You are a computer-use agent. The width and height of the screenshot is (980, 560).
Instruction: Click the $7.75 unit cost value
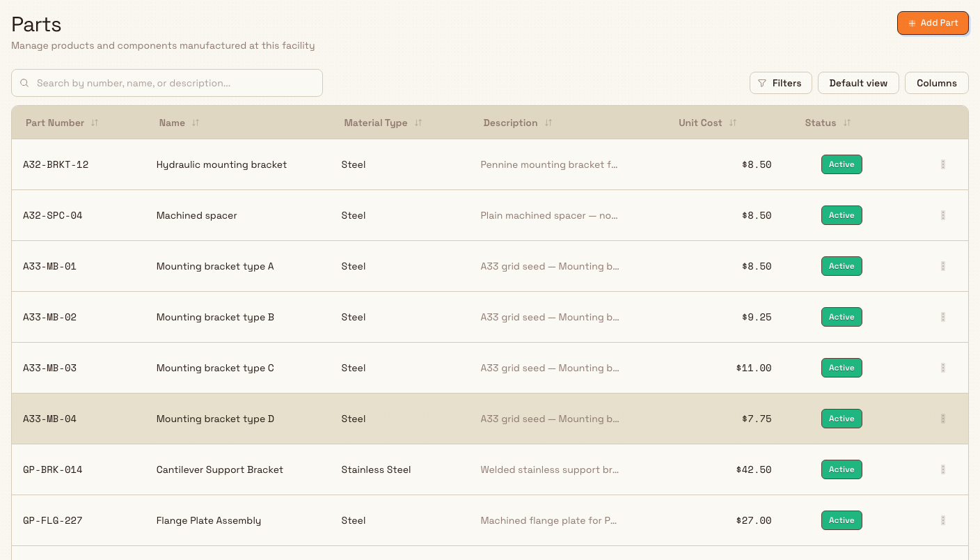pyautogui.click(x=757, y=419)
